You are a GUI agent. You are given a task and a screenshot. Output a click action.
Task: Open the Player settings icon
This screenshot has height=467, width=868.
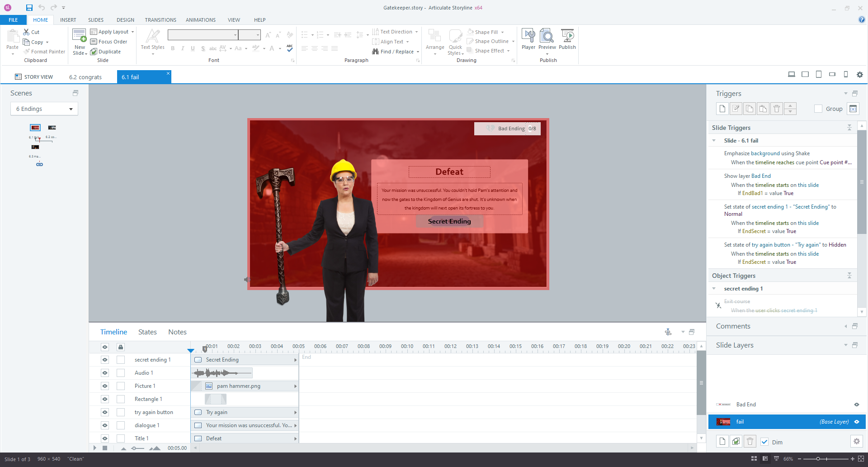(528, 39)
